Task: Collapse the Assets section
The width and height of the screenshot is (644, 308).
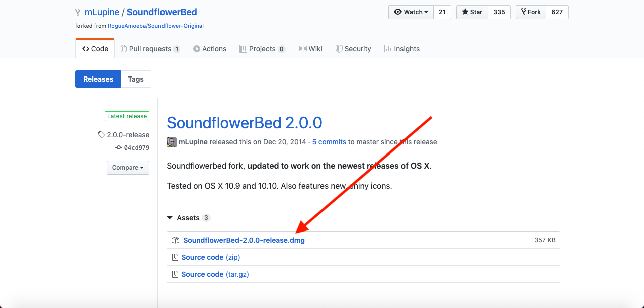Action: tap(188, 218)
